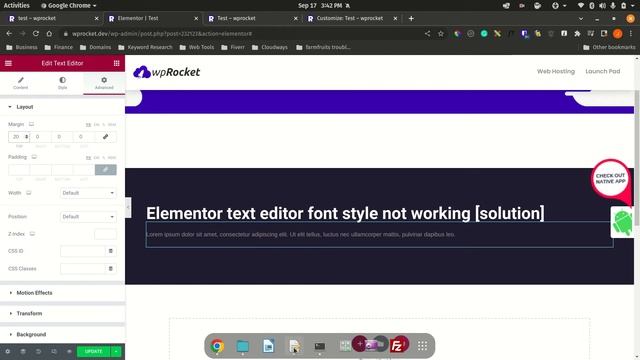
Task: Open the Cloudways bookmarks folder
Action: (270, 47)
